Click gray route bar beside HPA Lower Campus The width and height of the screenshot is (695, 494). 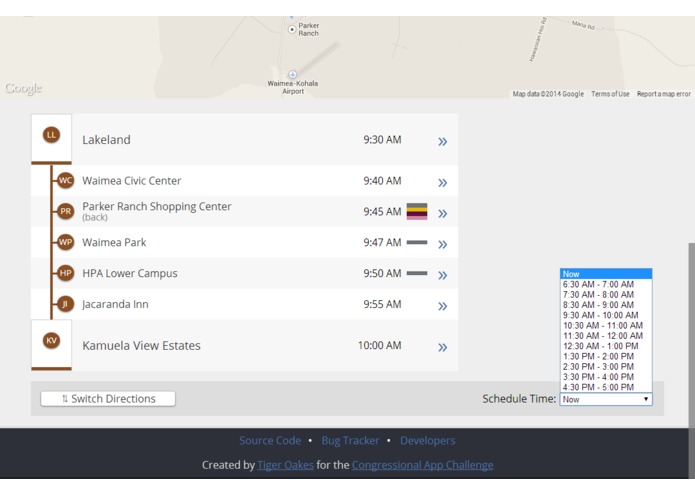point(417,273)
